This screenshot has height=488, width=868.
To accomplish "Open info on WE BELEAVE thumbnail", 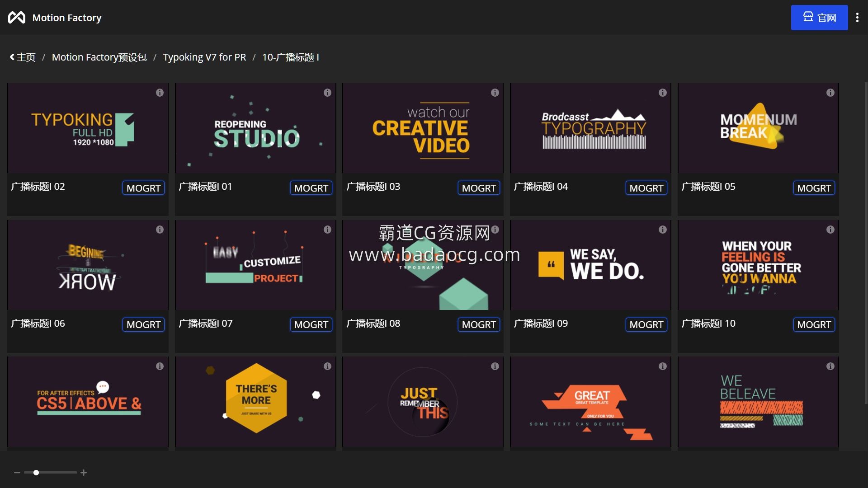I will coord(830,366).
